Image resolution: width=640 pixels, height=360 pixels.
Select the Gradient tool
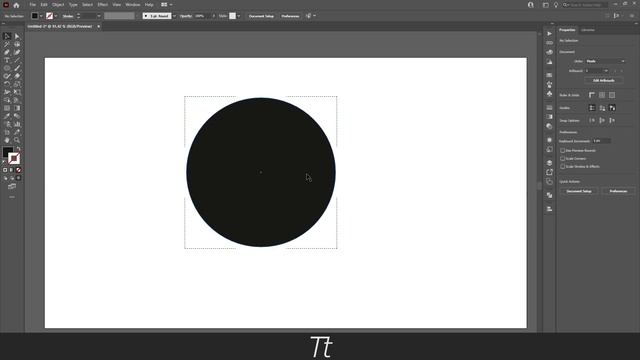click(x=17, y=108)
